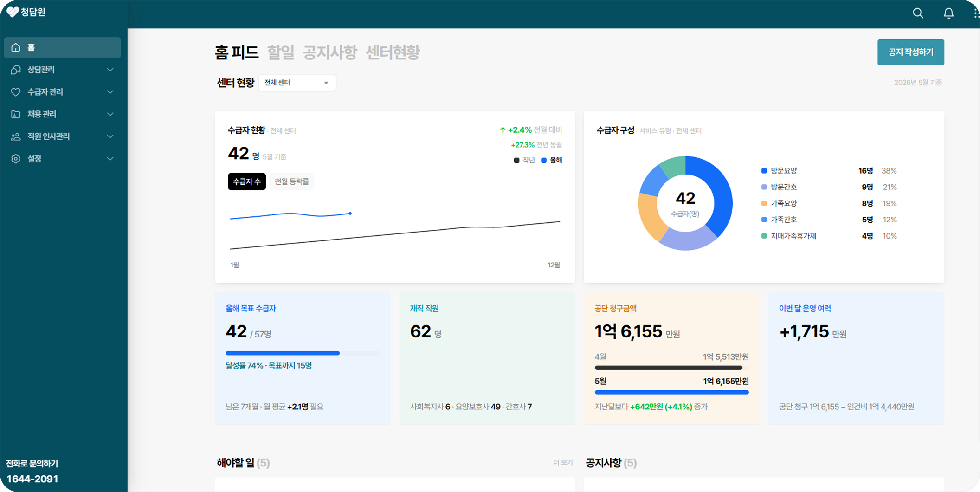Click the 설정 gear icon
Screen dimensions: 980x492
[x=16, y=159]
